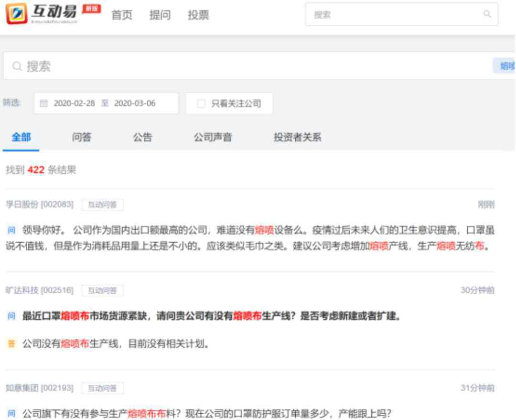Open the 投票 navigation item
Screen dimensions: 516x420
click(x=198, y=15)
